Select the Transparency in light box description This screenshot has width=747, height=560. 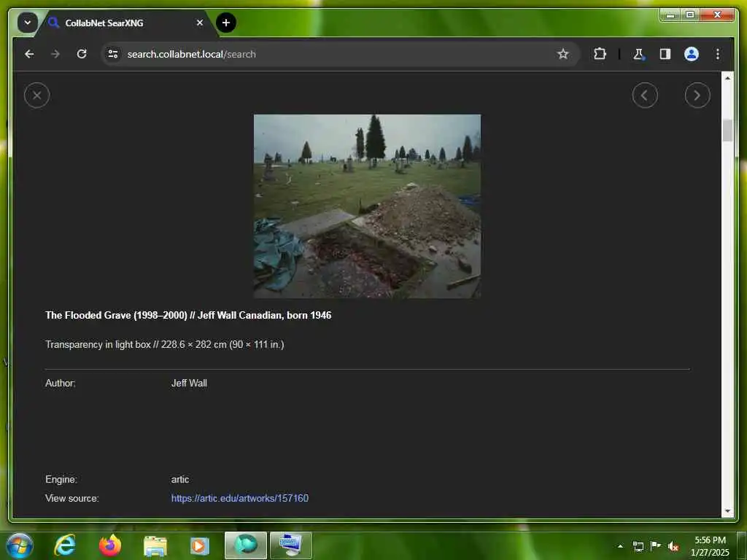point(164,344)
